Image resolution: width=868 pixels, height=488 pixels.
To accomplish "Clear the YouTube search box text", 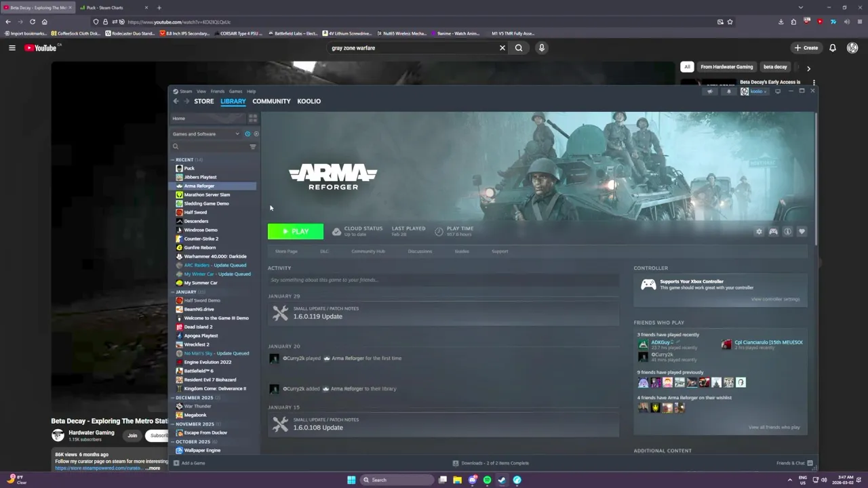I will pos(502,47).
